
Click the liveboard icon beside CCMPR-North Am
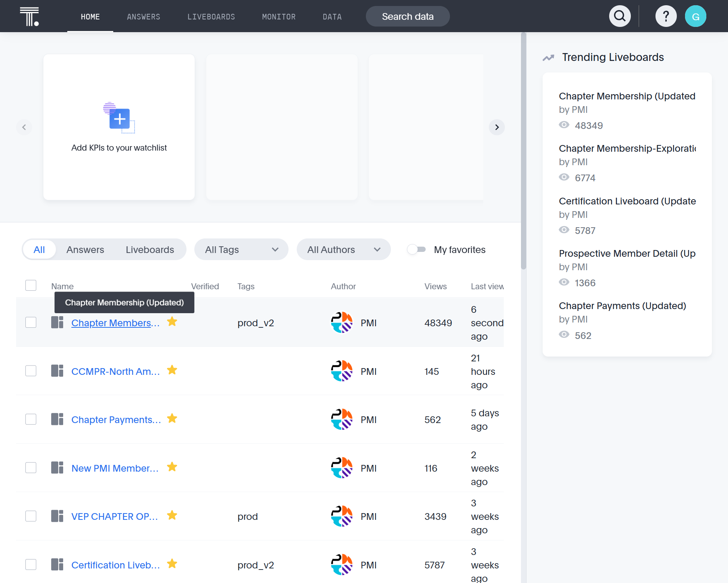[57, 371]
